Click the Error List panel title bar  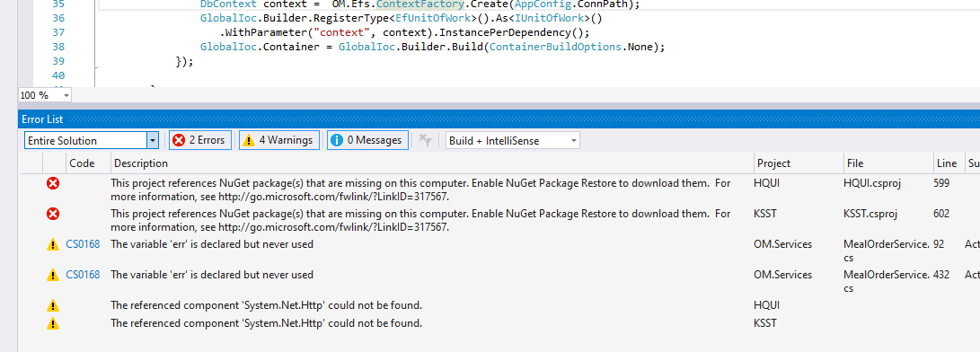pos(499,119)
